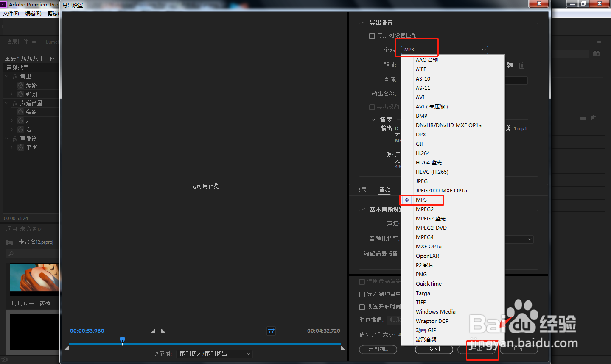This screenshot has width=611, height=364.
Task: Click the 取消 button
Action: point(519,349)
